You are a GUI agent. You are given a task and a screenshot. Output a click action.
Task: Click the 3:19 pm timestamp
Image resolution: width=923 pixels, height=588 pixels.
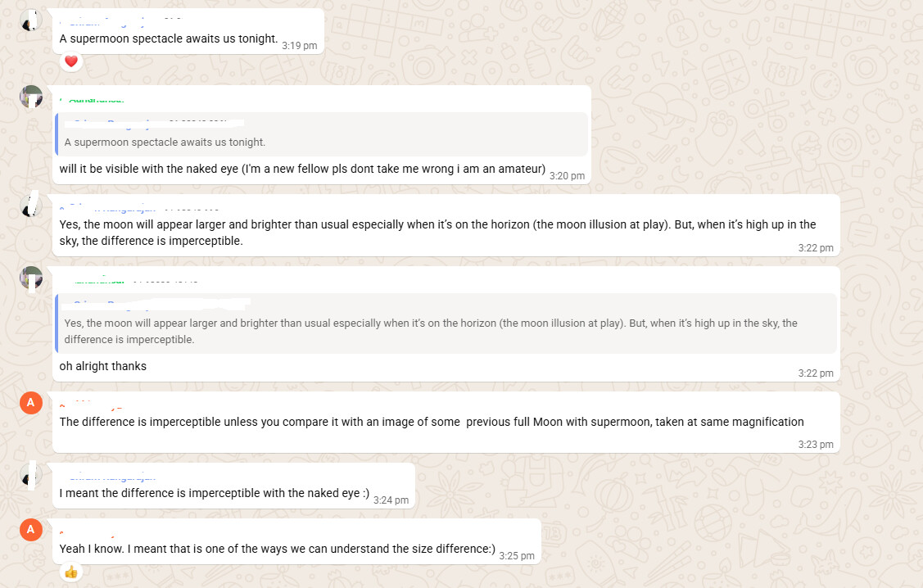point(299,46)
